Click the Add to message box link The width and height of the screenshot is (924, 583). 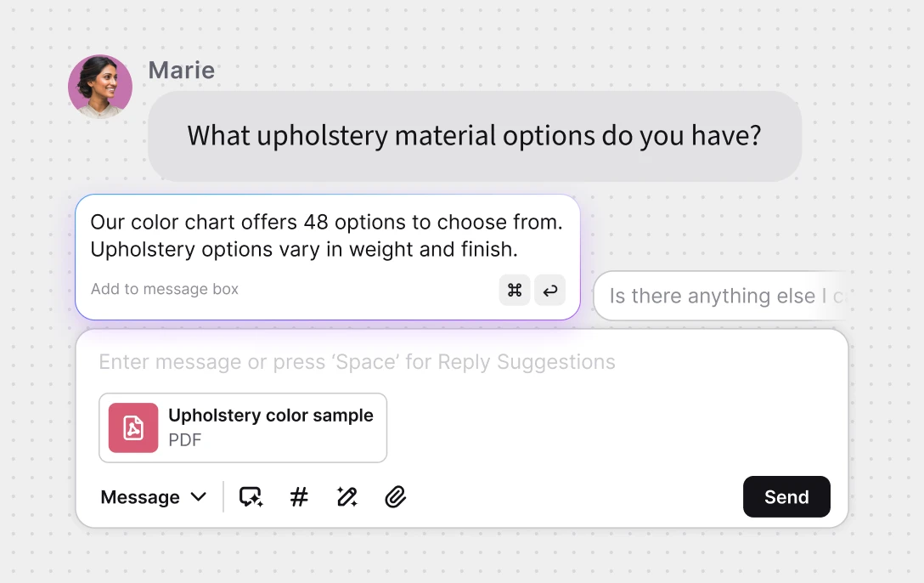(164, 290)
